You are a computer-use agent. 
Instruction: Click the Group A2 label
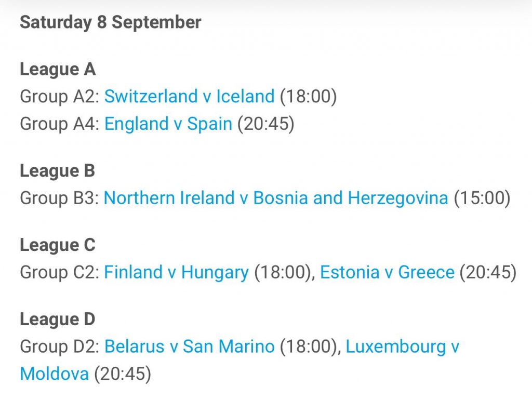[x=59, y=96]
